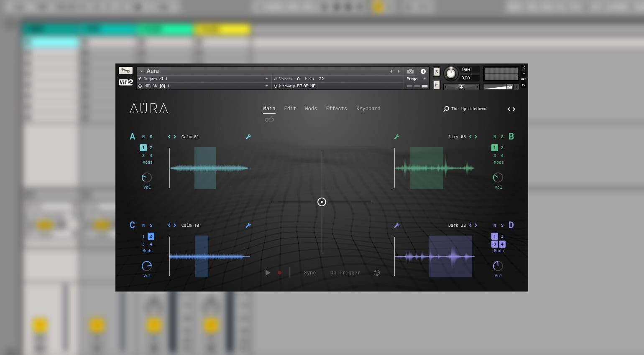Open Mods link under layer C

(147, 251)
